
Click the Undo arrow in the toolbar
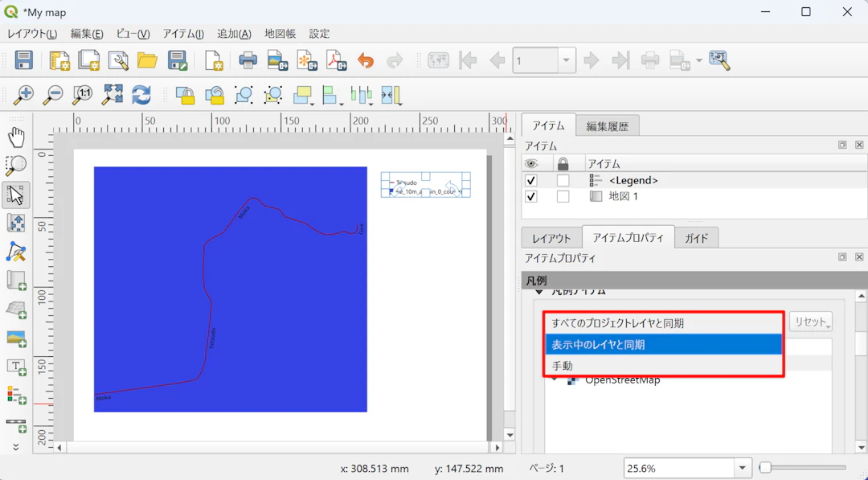coord(366,61)
